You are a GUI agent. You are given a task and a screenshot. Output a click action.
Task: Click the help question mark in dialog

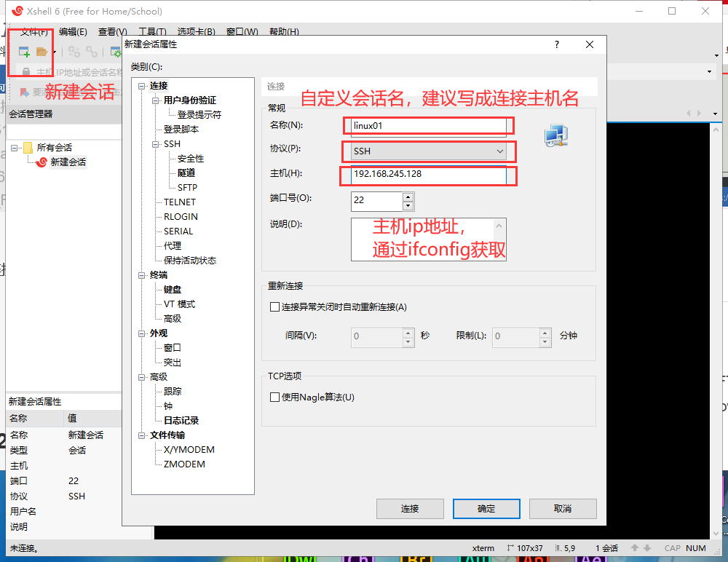[x=557, y=44]
